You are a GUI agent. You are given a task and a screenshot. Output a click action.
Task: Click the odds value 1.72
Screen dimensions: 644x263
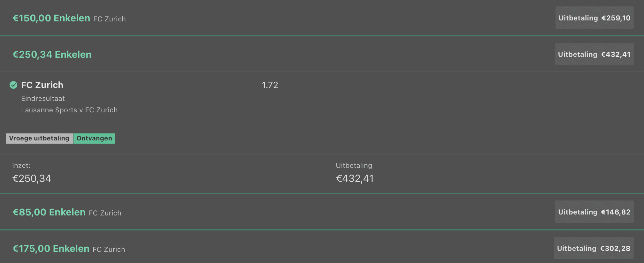pyautogui.click(x=270, y=85)
